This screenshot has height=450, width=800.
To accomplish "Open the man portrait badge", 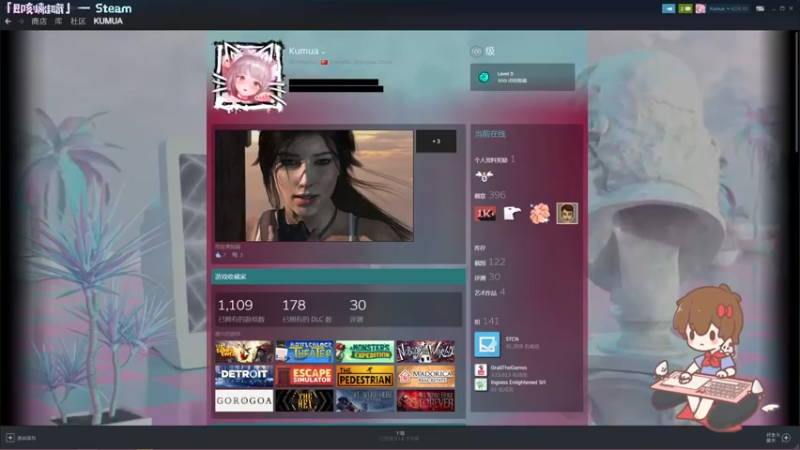I will pyautogui.click(x=567, y=213).
